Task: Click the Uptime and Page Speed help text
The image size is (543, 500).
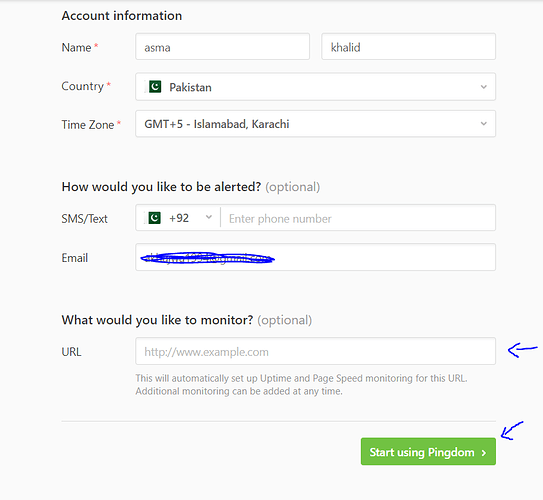Action: click(x=301, y=385)
